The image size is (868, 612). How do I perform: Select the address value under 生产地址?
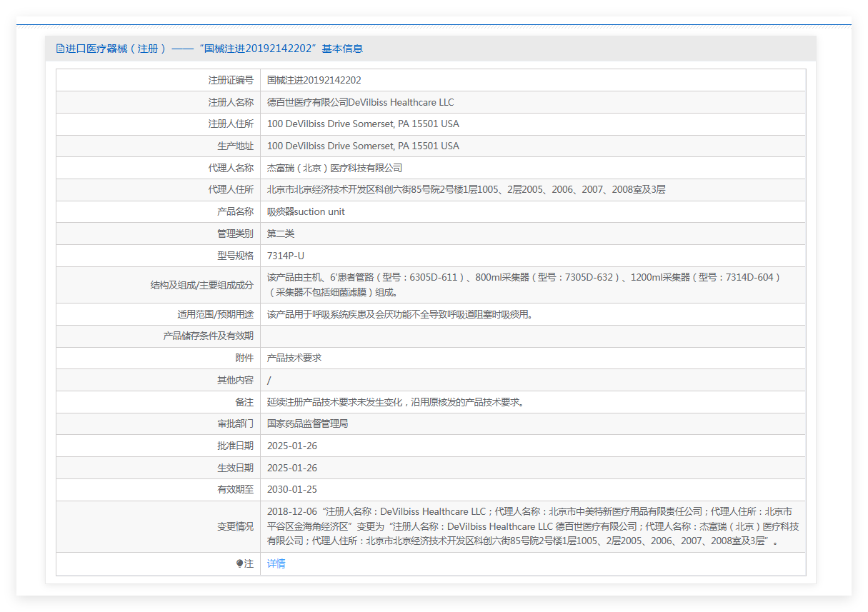click(363, 146)
